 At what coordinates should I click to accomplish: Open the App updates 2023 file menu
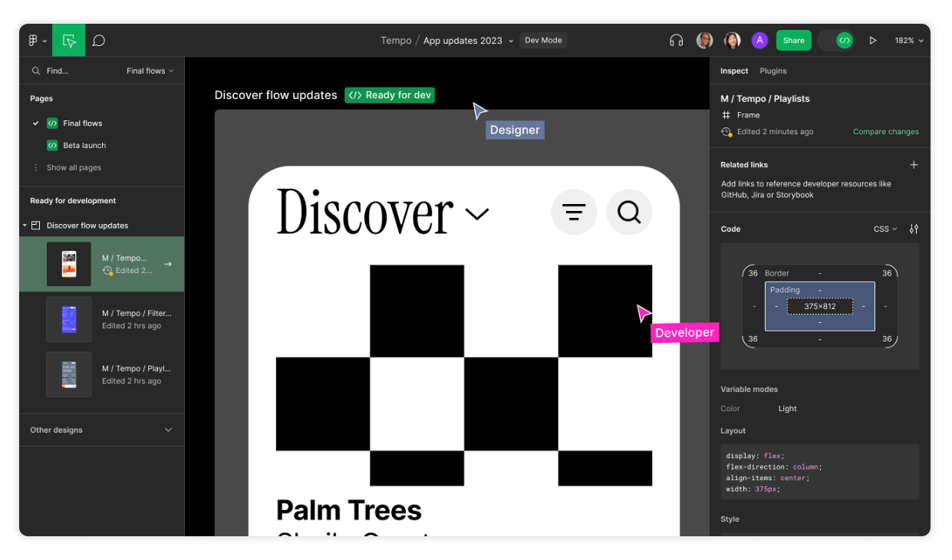point(468,41)
